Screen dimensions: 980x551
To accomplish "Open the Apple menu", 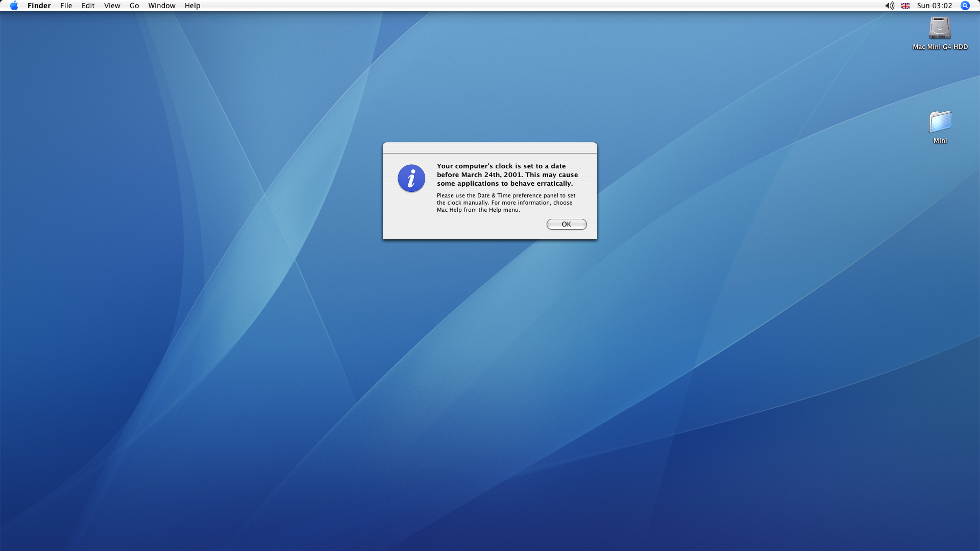I will point(14,6).
